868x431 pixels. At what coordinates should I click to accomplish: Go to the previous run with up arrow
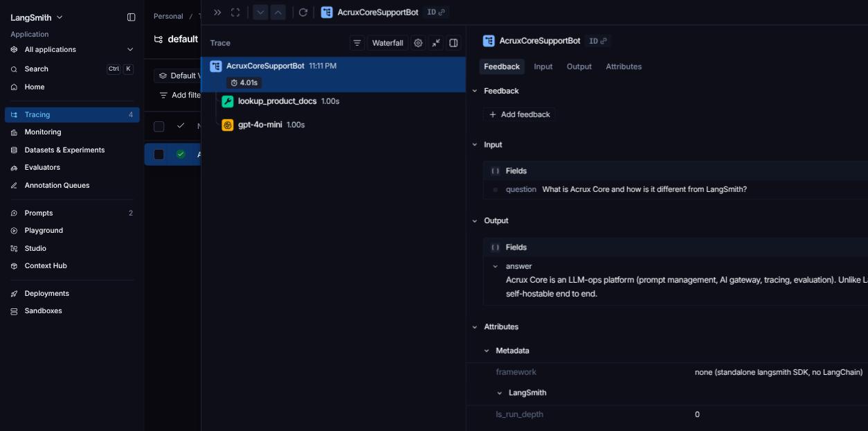pos(278,12)
